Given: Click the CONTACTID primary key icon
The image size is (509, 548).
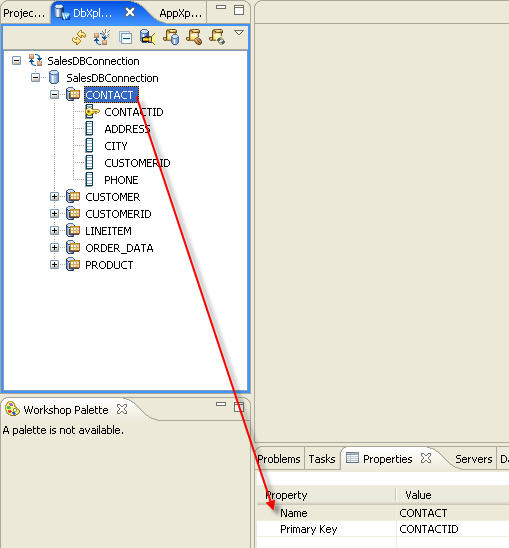Looking at the screenshot, I should (x=92, y=111).
